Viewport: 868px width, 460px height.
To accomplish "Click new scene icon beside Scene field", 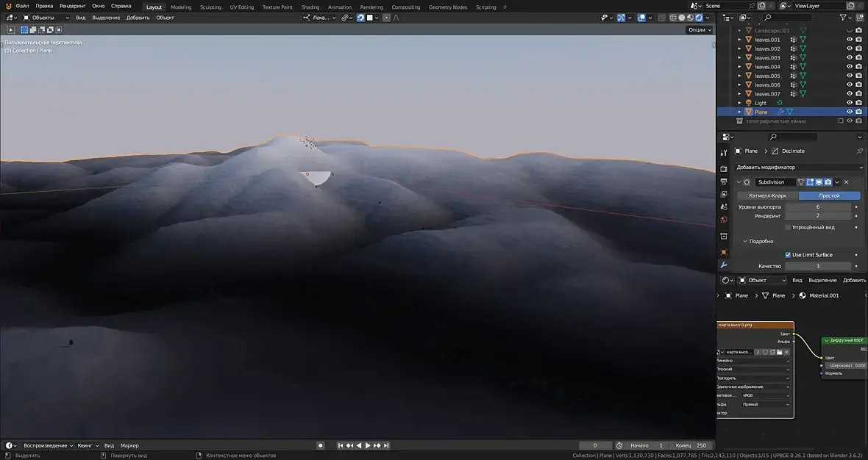I will click(x=762, y=6).
